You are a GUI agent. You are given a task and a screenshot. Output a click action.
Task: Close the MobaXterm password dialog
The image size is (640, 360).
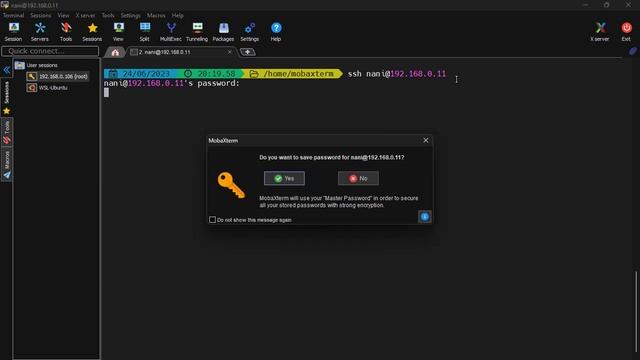click(x=426, y=140)
